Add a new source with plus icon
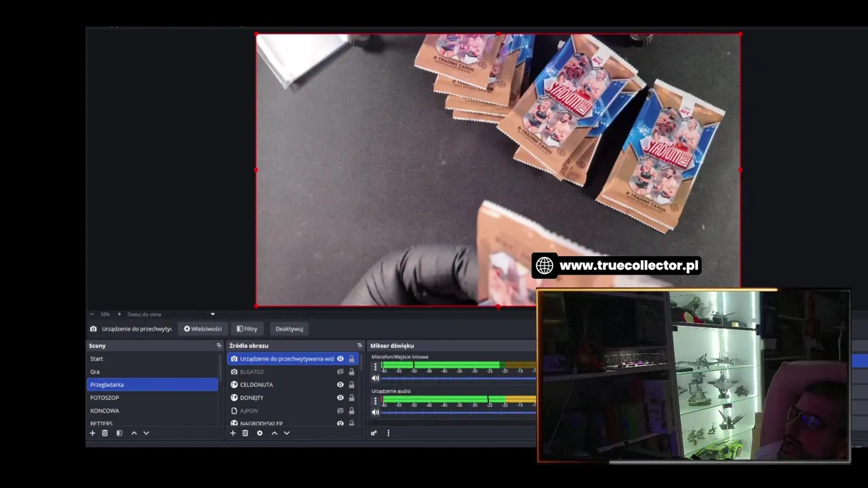The image size is (868, 488). [233, 433]
